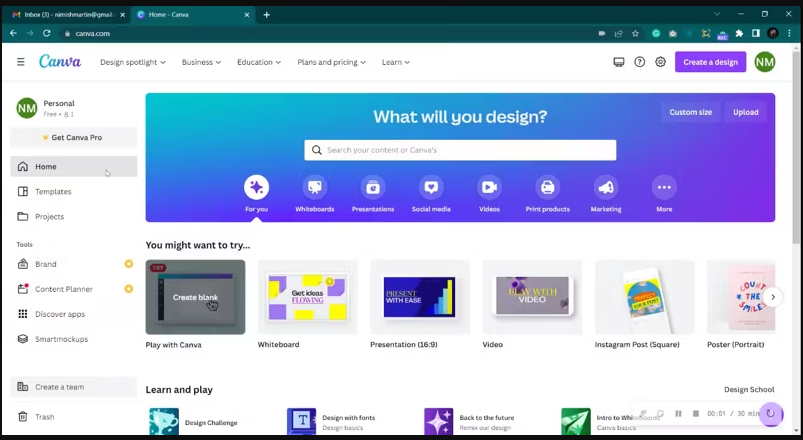Click the Canva logo
The height and width of the screenshot is (440, 803).
coord(60,61)
